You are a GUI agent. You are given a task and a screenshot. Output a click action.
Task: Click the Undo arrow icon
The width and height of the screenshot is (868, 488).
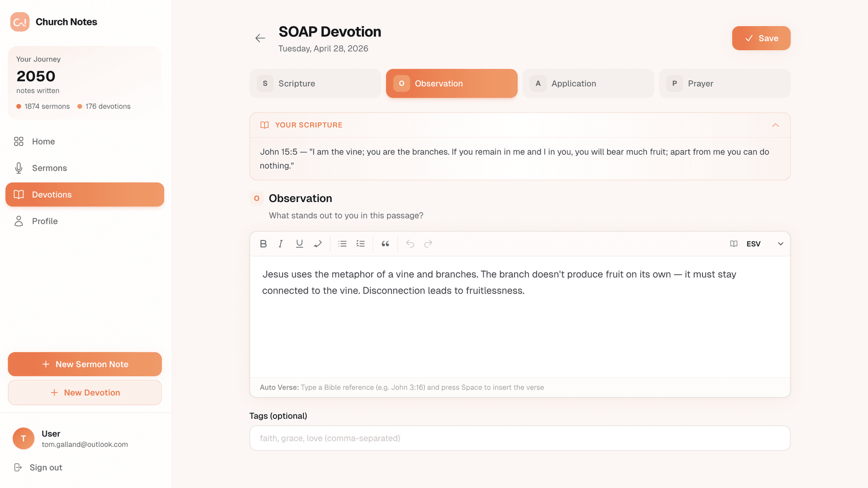[x=410, y=244]
